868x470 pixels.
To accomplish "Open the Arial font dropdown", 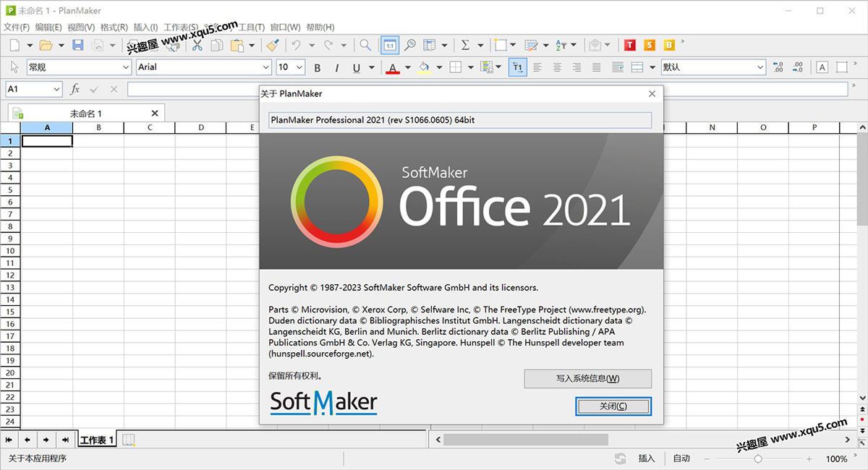I will coord(203,67).
